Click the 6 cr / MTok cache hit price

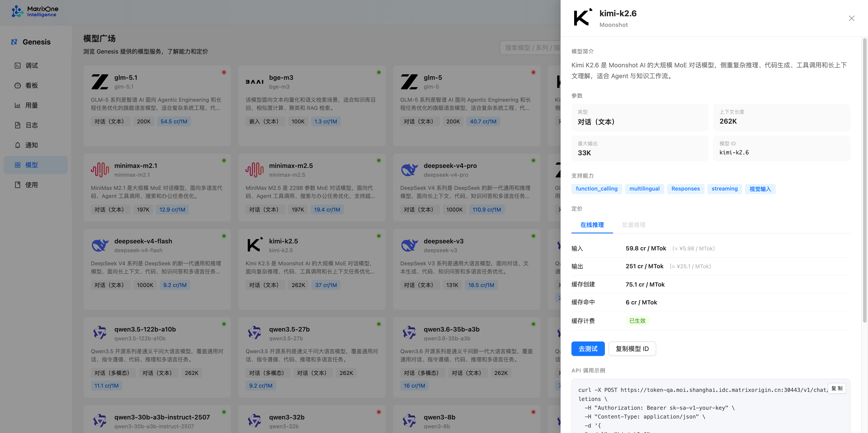point(641,302)
